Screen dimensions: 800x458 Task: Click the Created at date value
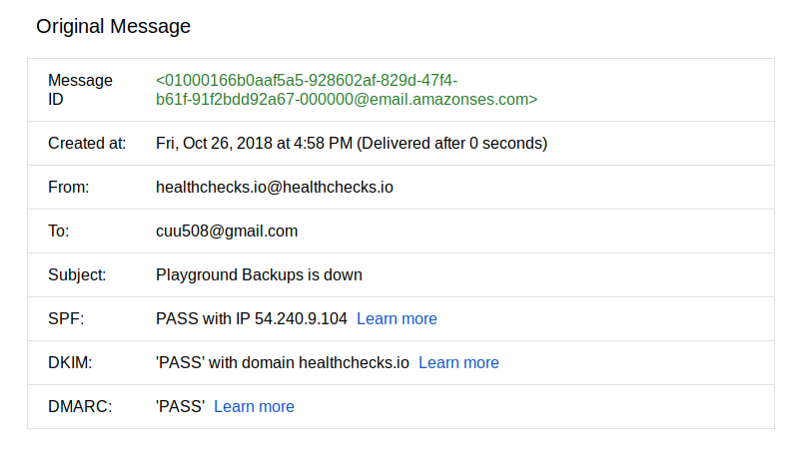(x=351, y=143)
